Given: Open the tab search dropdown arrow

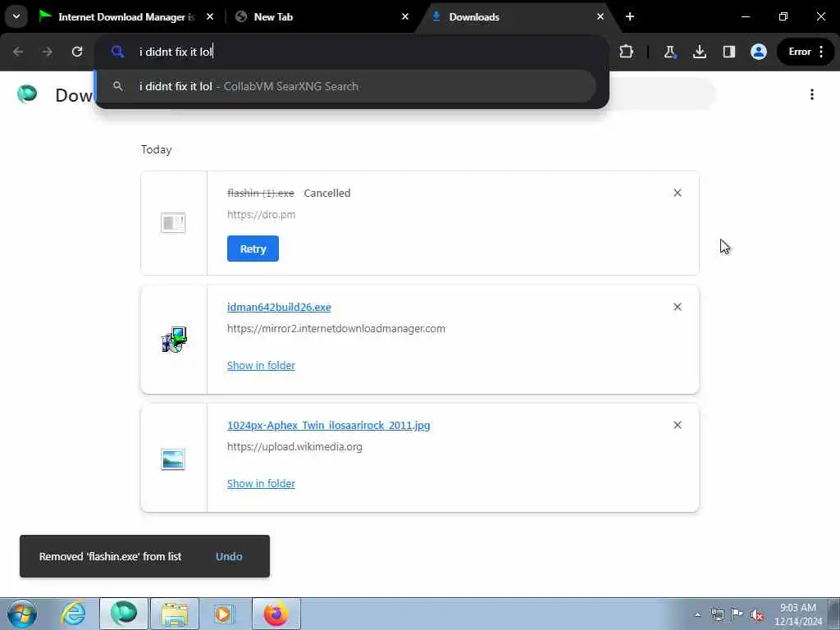Looking at the screenshot, I should [16, 16].
